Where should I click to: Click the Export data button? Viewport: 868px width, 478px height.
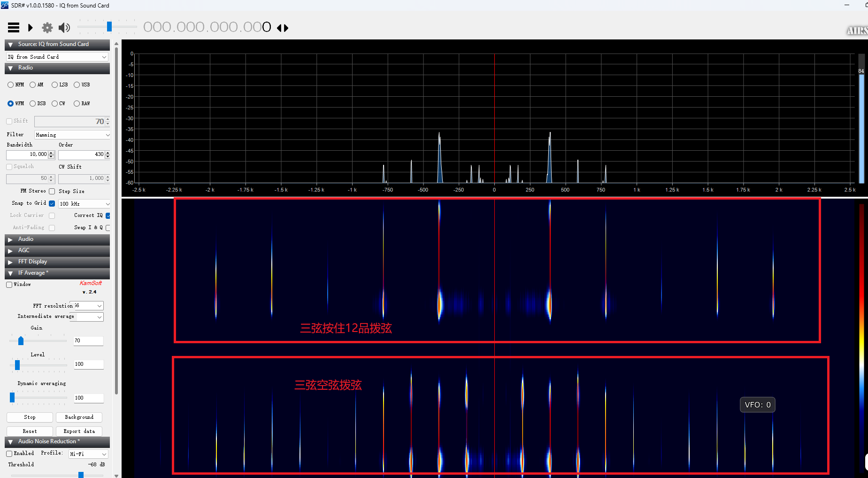coord(79,431)
